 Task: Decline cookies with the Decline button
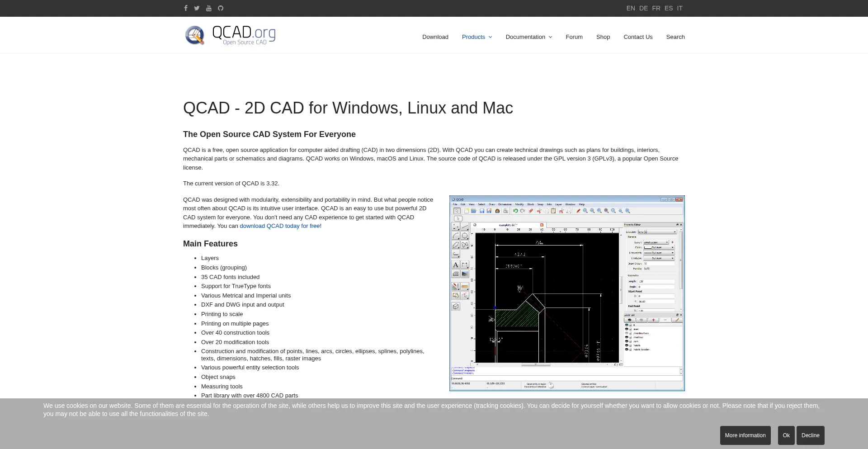click(x=811, y=435)
